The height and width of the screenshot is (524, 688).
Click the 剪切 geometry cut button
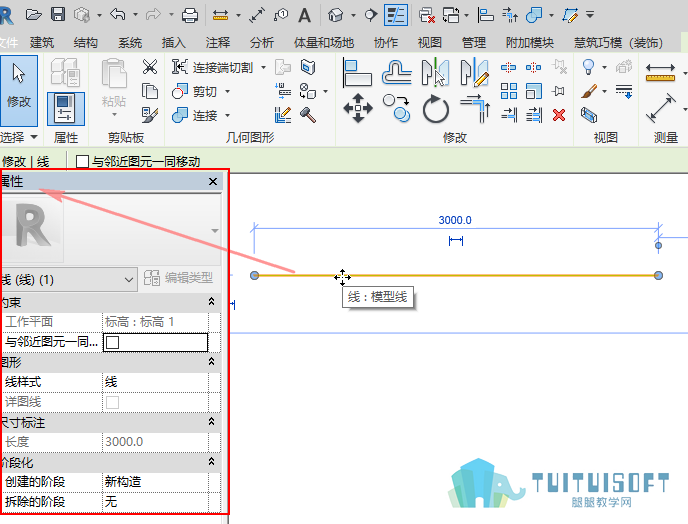(195, 91)
